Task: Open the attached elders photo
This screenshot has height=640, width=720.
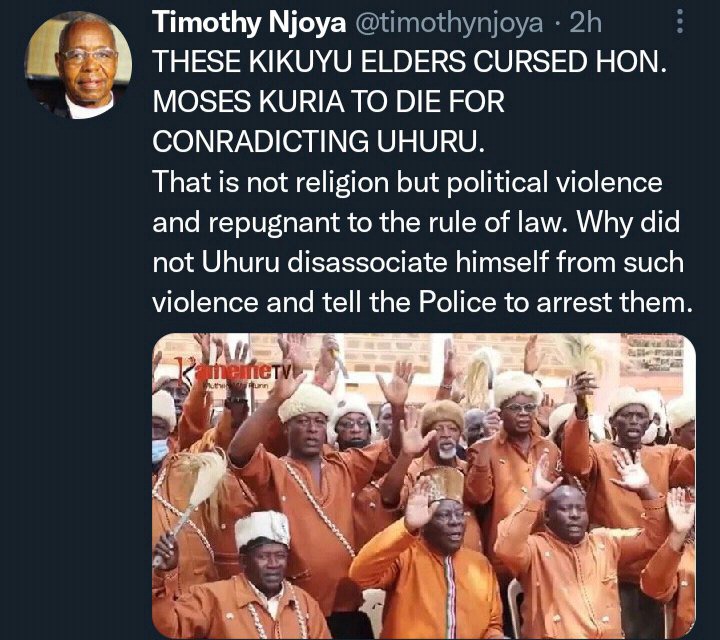Action: tap(424, 486)
